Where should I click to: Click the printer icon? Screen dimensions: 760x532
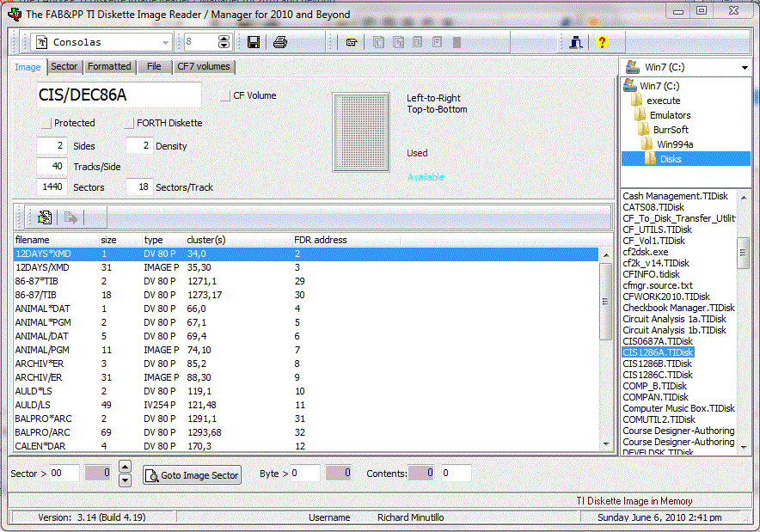pyautogui.click(x=279, y=42)
